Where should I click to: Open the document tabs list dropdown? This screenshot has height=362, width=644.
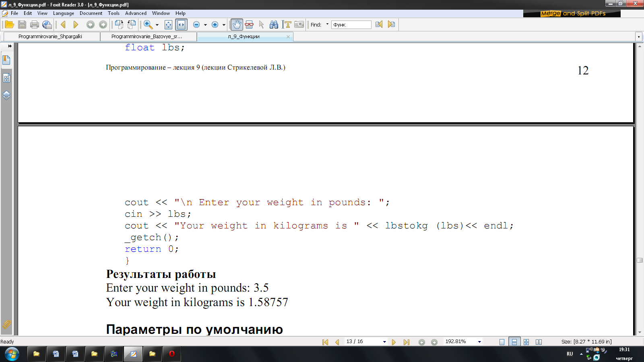[638, 37]
